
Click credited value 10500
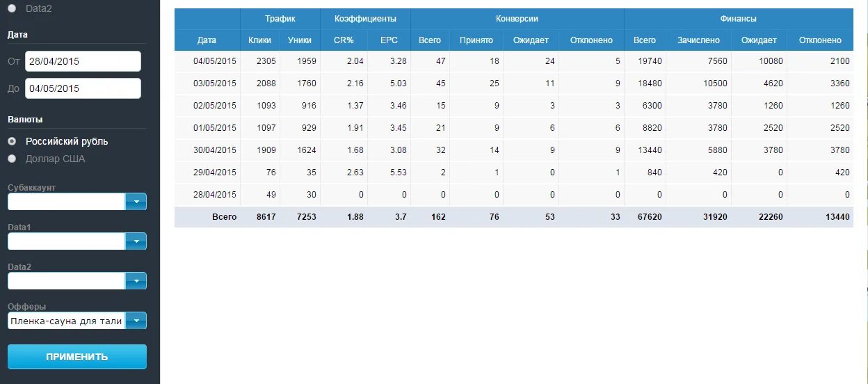[x=714, y=83]
